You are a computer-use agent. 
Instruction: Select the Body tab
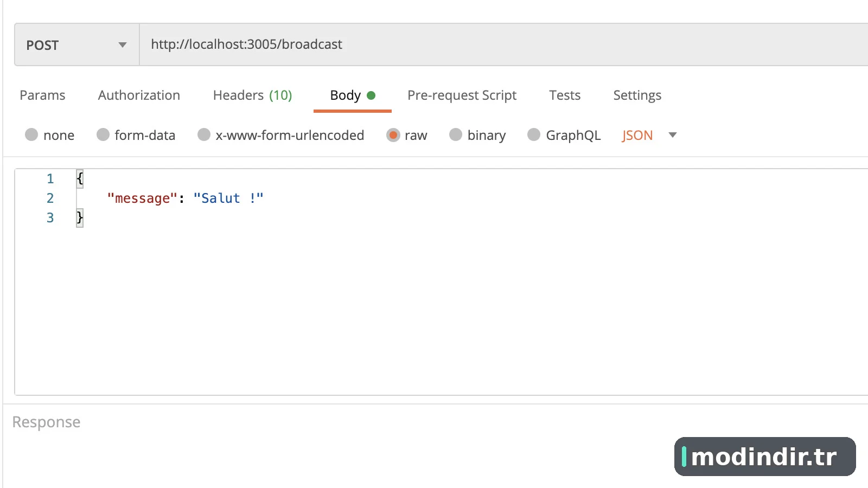point(352,95)
